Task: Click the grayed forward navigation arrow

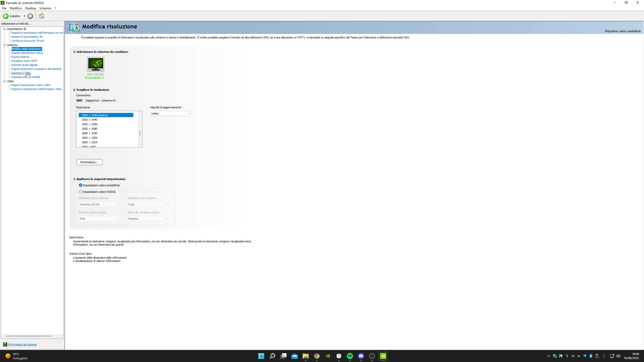Action: point(30,16)
